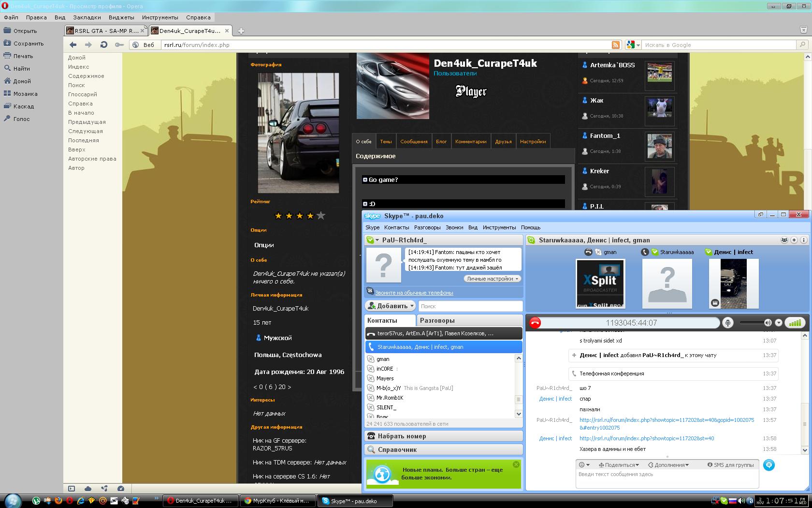Toggle Opera panels button in status bar
The width and height of the screenshot is (812, 508).
click(x=72, y=489)
